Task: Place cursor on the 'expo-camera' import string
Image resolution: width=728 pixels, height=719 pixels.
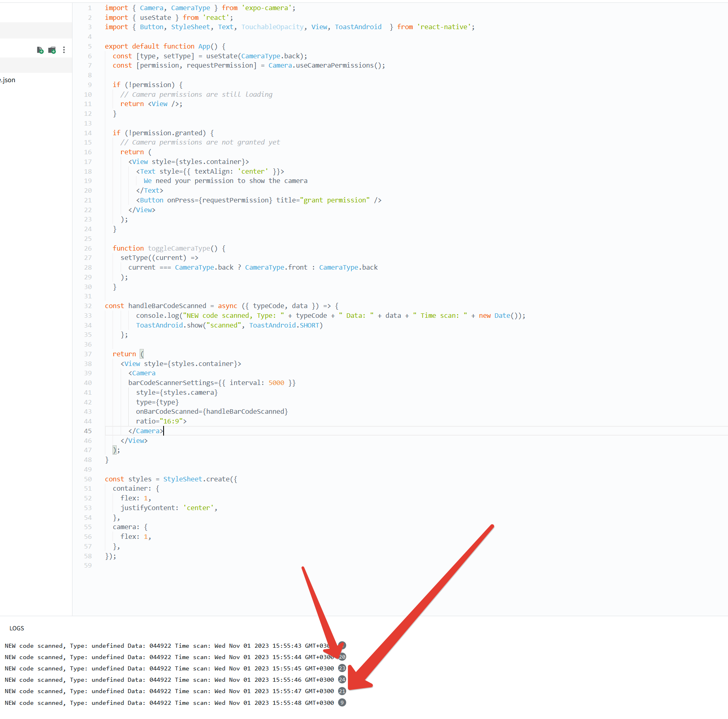Action: pos(266,8)
